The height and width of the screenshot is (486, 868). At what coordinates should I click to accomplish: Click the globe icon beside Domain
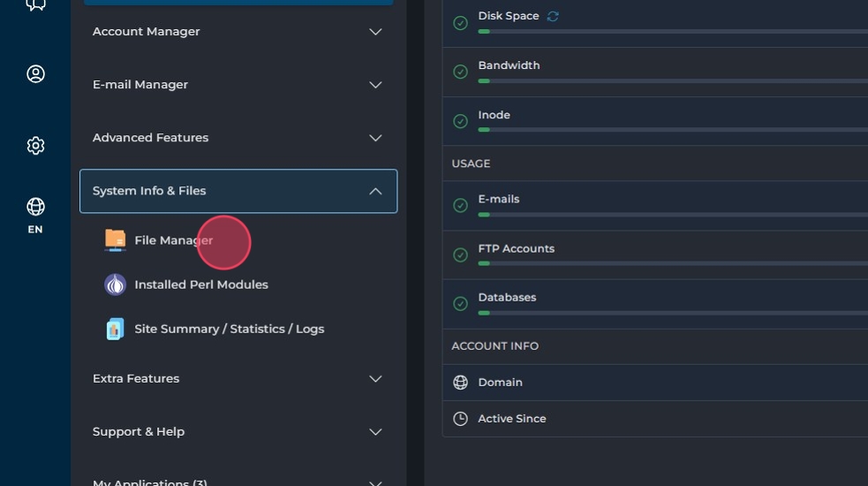[x=460, y=383]
